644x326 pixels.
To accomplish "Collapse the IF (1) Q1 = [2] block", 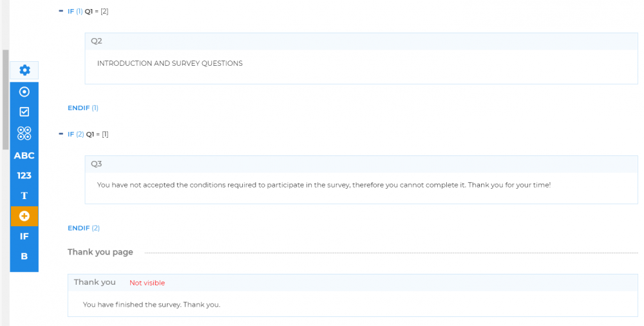I will point(61,11).
